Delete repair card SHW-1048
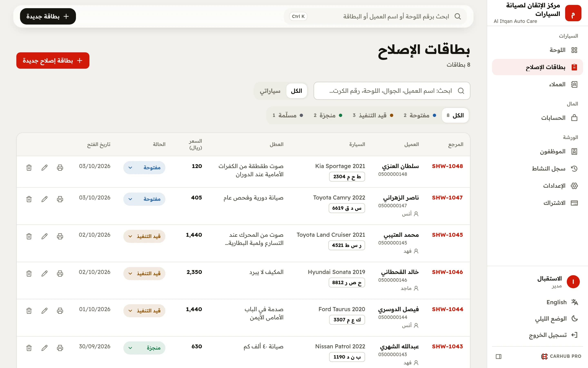 point(29,168)
